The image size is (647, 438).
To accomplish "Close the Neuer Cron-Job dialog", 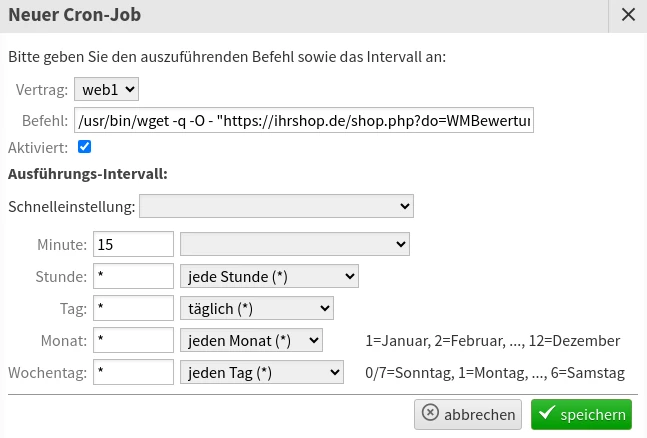I will 628,15.
